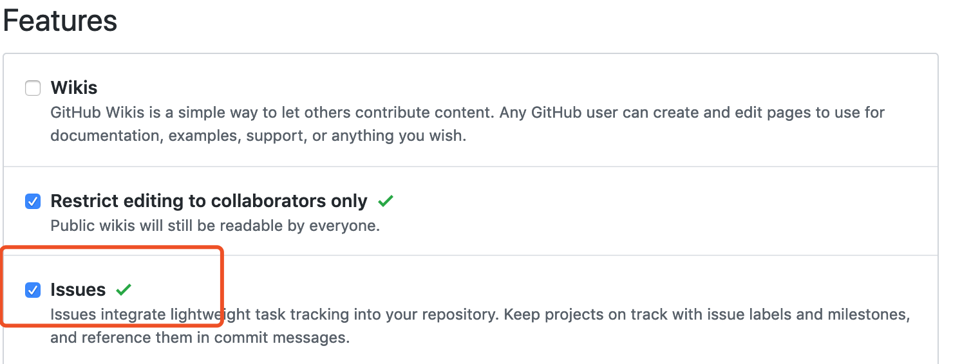Screen dimensions: 980x364
Task: Select the bold Wikis label
Action: 74,87
